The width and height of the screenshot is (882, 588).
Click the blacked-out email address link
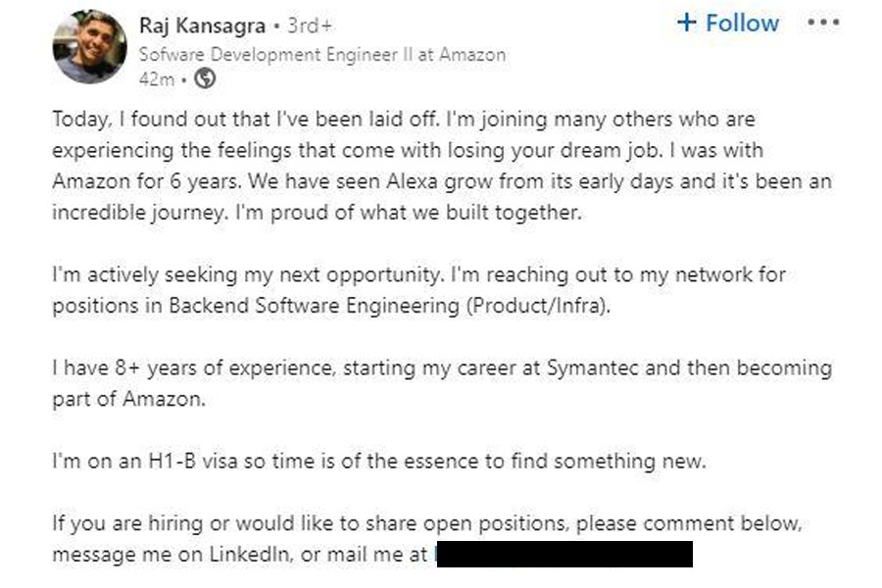click(x=563, y=555)
